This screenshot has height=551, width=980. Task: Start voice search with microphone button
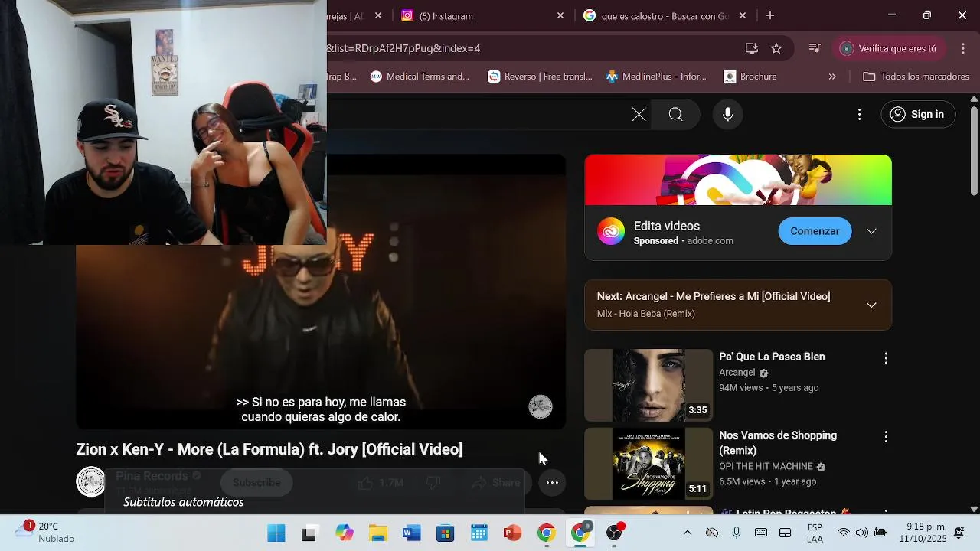pyautogui.click(x=728, y=115)
